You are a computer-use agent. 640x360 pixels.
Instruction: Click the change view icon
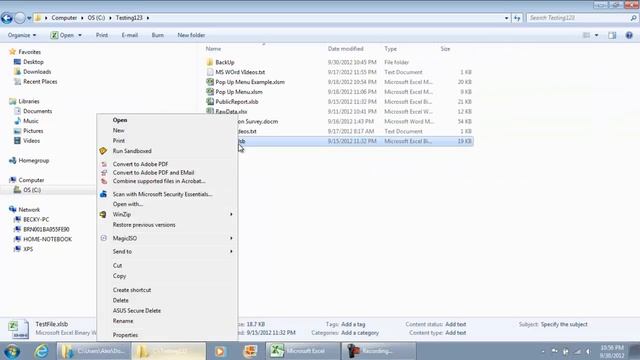(586, 36)
